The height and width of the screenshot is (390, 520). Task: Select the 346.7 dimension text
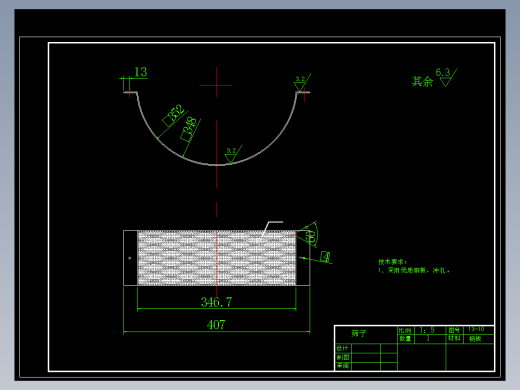216,302
